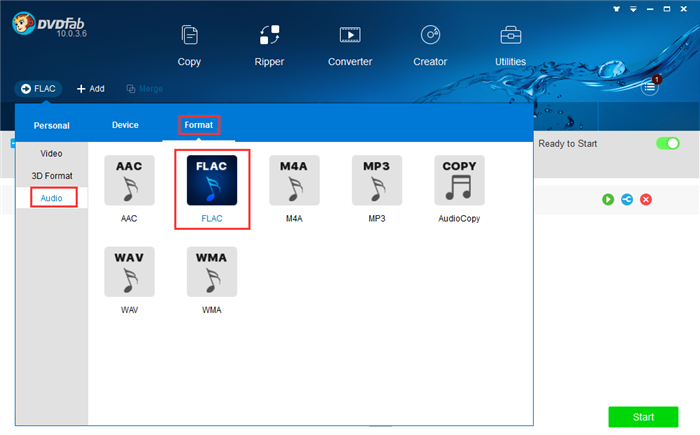Open the FLAC profile switcher dropdown
Screen dimensions: 700x435
(x=38, y=89)
